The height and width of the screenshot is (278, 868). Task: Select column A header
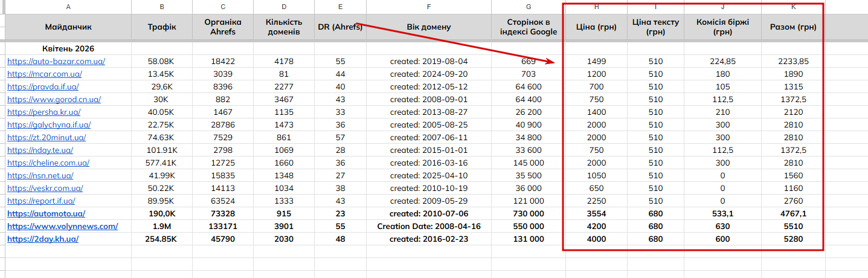pos(68,7)
